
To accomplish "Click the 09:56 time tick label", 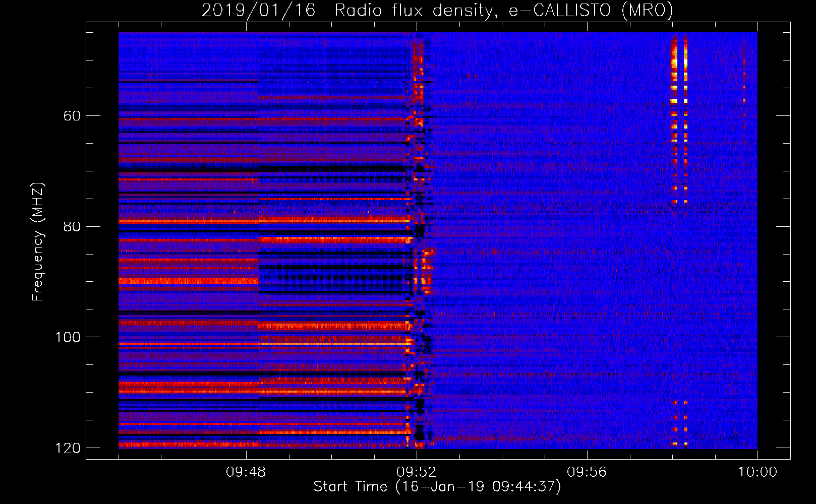I will coord(587,472).
